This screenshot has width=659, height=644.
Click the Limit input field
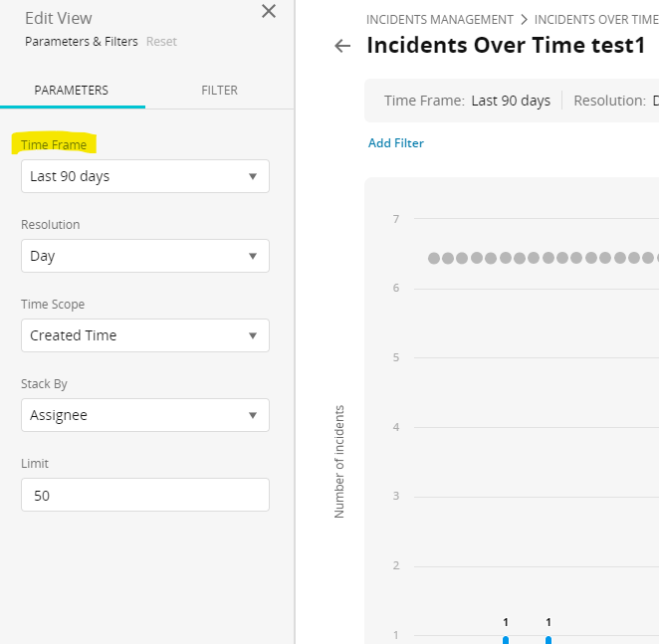[144, 495]
